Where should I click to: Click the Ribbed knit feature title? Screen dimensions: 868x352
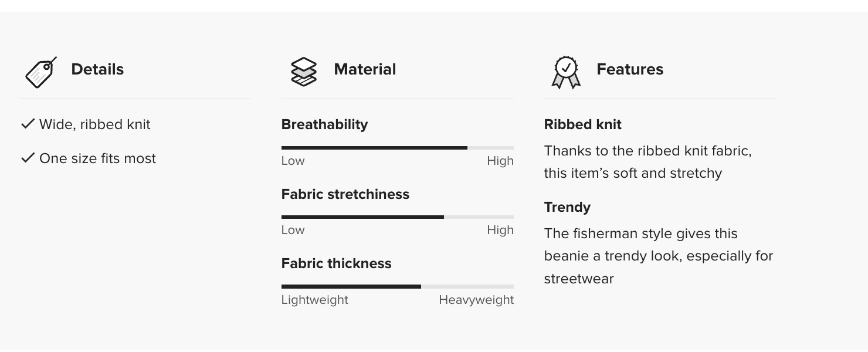[582, 124]
